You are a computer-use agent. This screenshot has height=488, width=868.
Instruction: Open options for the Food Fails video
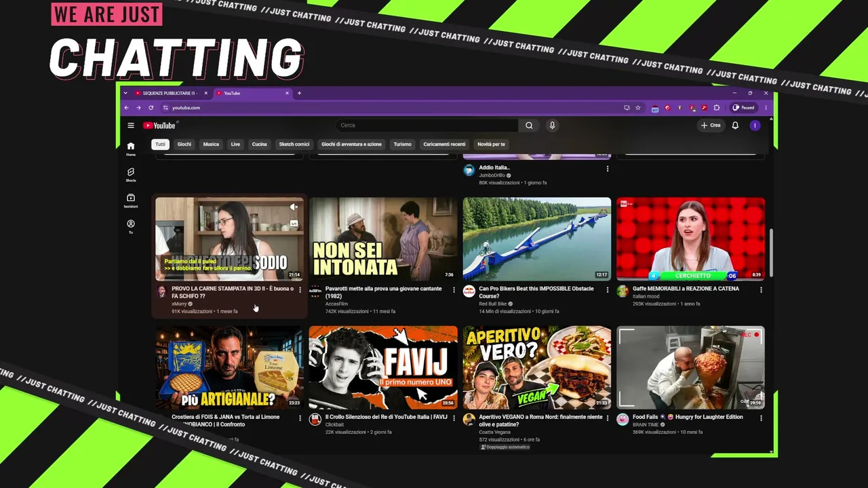tap(761, 418)
